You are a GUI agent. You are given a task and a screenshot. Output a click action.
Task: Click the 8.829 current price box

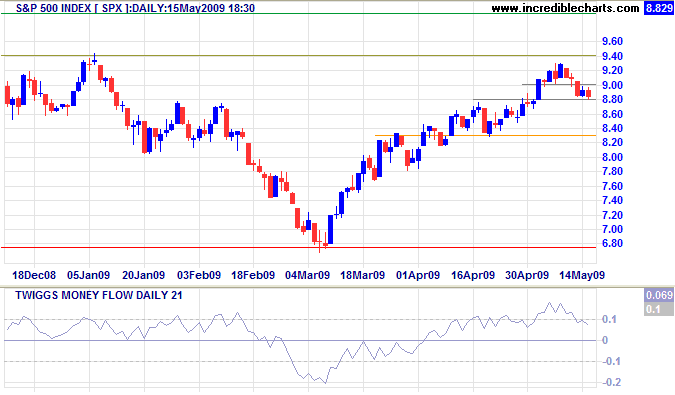pos(658,8)
